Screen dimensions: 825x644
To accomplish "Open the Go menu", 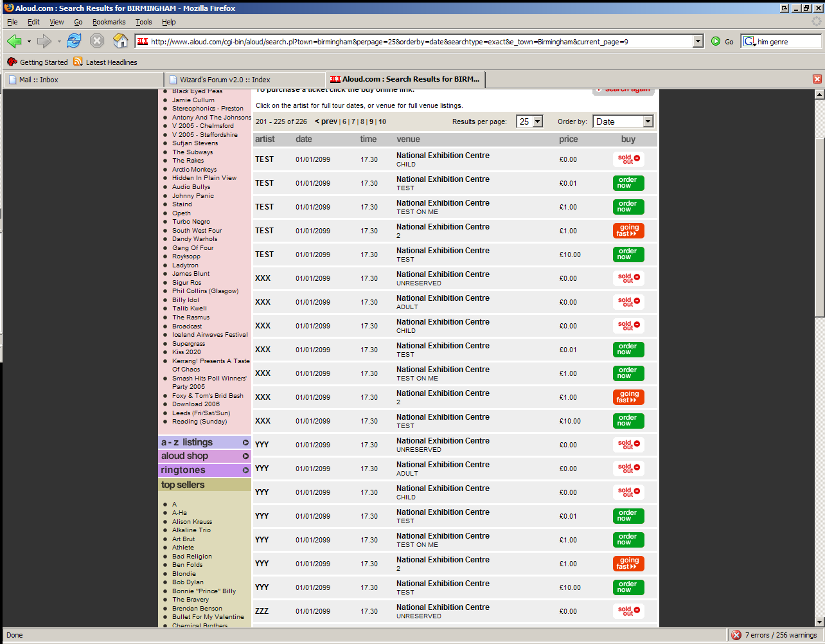I will tap(78, 22).
